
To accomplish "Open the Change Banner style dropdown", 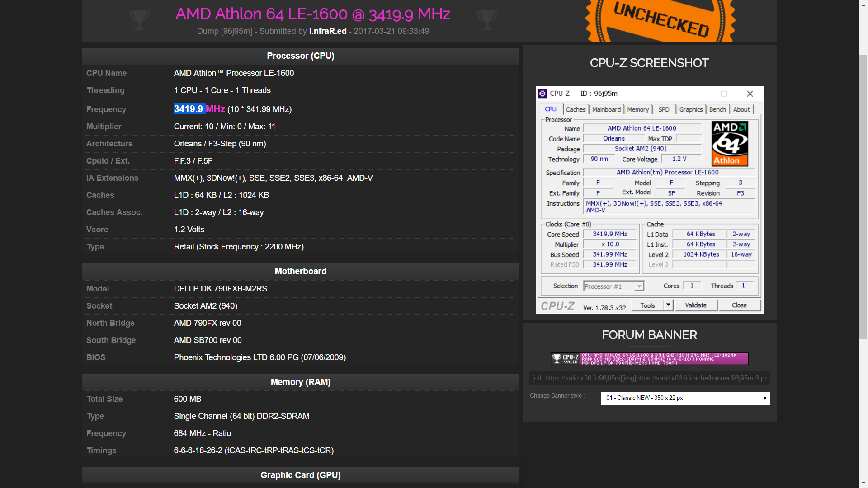I will tap(685, 398).
